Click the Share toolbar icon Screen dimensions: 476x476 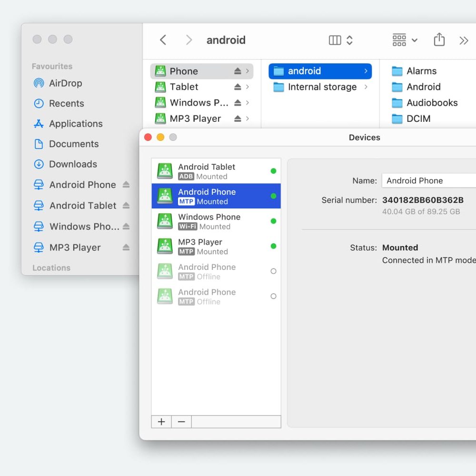tap(439, 40)
